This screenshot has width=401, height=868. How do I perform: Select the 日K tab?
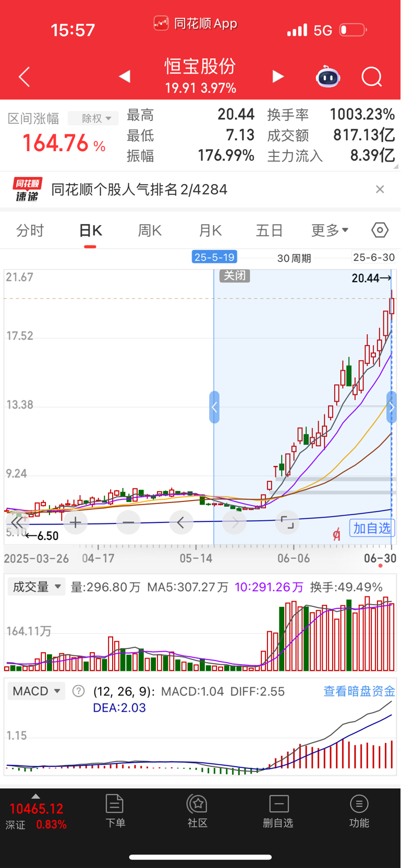[x=90, y=230]
